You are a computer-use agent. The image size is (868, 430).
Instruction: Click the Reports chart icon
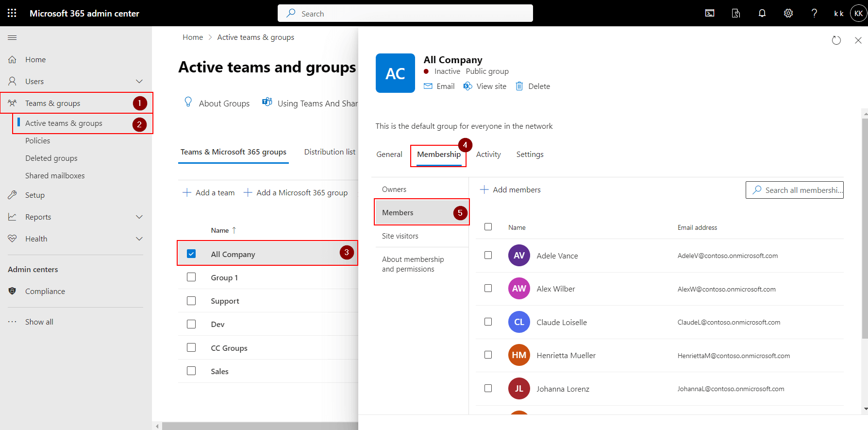(x=13, y=217)
